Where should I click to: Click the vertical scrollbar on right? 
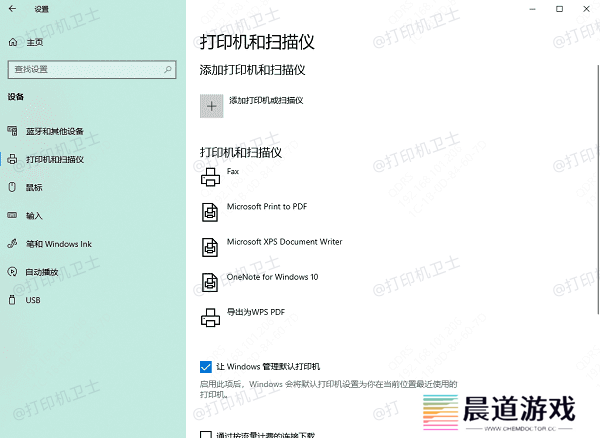click(x=598, y=189)
